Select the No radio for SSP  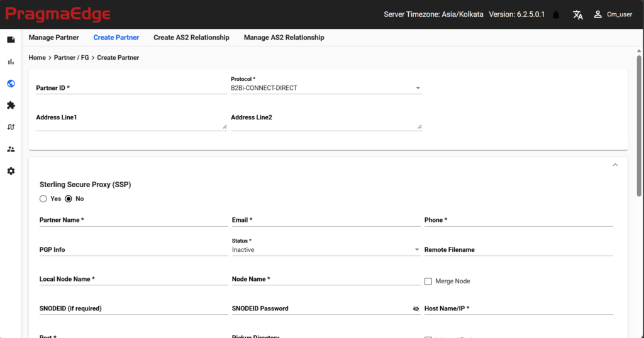tap(69, 199)
